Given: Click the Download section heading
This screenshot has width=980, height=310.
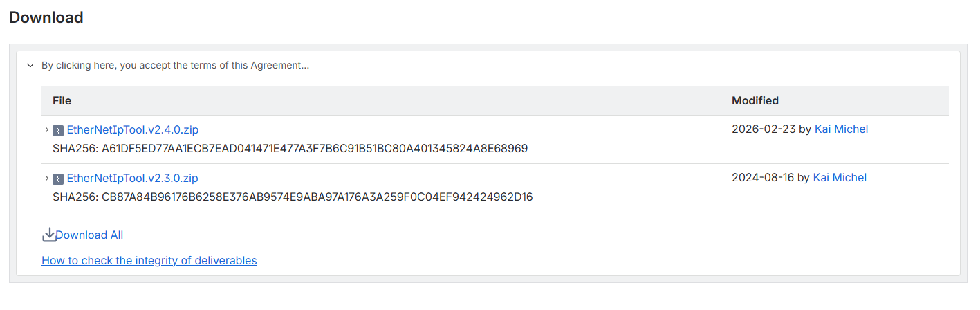Looking at the screenshot, I should (x=46, y=18).
